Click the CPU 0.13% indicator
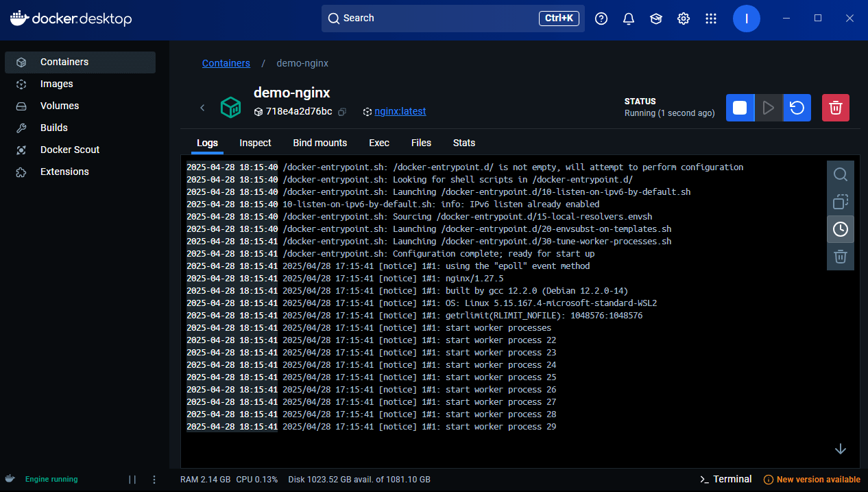Screen dimensions: 868x492 click(x=257, y=480)
